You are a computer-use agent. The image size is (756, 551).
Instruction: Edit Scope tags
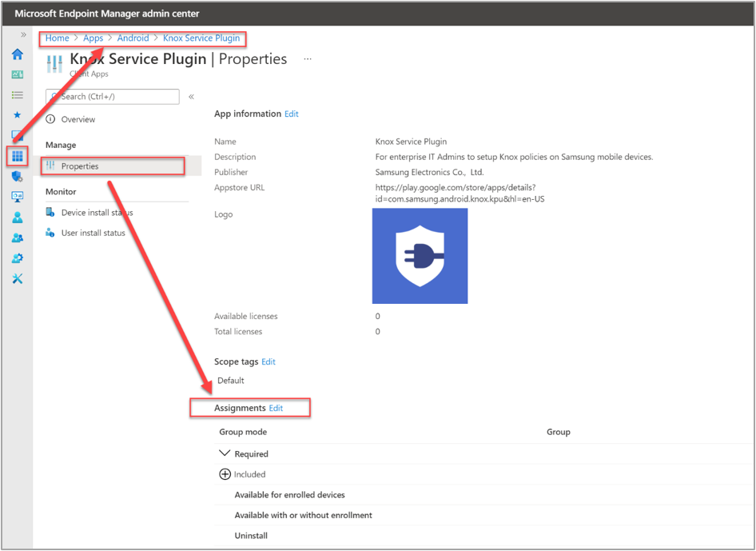pyautogui.click(x=268, y=361)
